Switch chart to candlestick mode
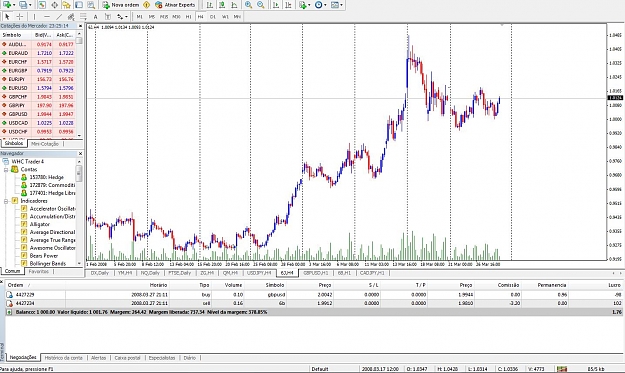 coord(222,5)
